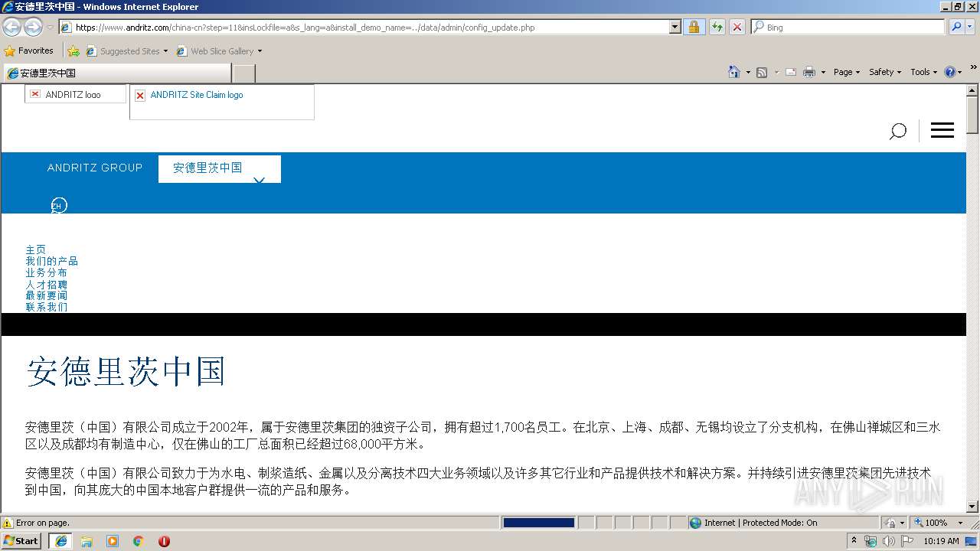Expand the address bar autocomplete dropdown
This screenshot has width=980, height=551.
pyautogui.click(x=675, y=27)
